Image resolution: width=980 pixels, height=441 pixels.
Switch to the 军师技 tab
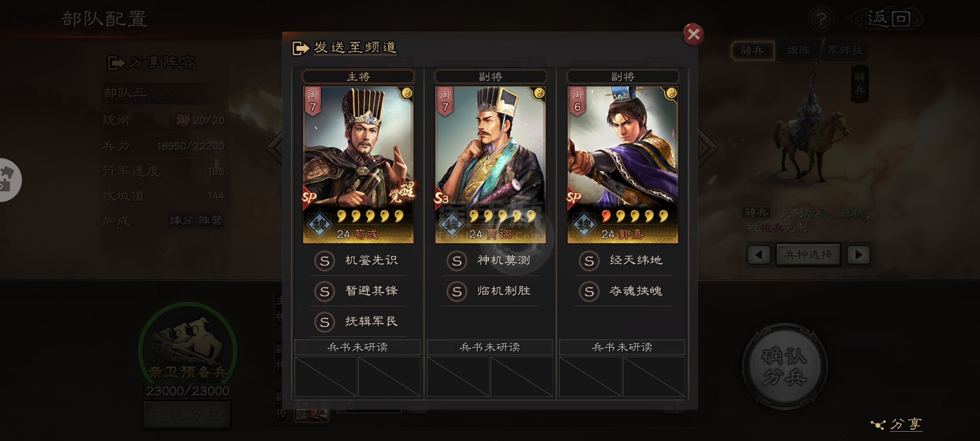[x=845, y=51]
